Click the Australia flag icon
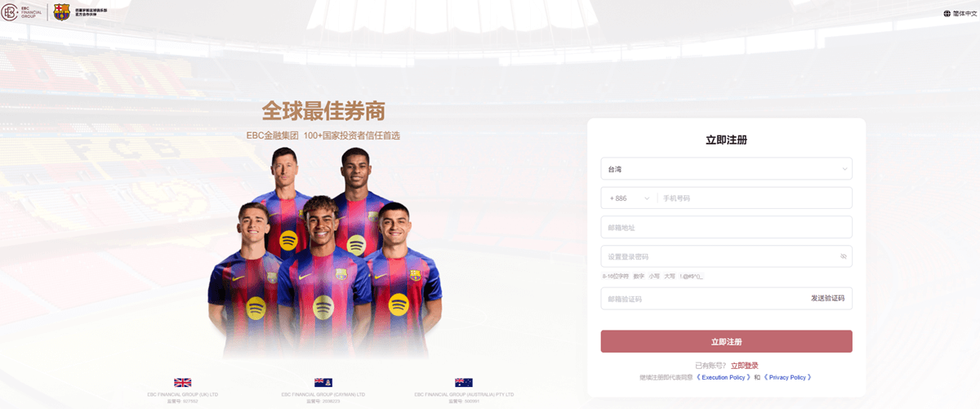Screen dimensions: 980x409 [x=463, y=382]
